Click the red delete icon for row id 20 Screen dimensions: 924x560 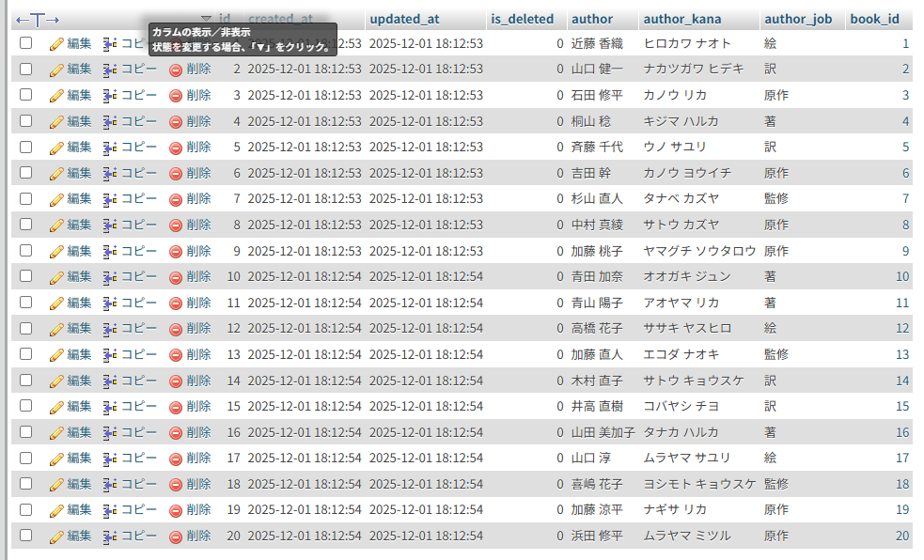176,537
